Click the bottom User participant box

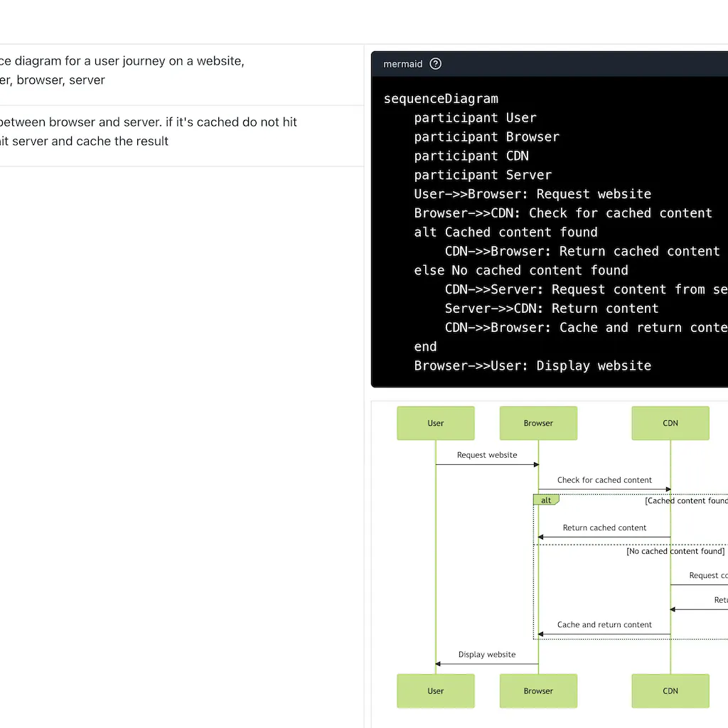[436, 690]
